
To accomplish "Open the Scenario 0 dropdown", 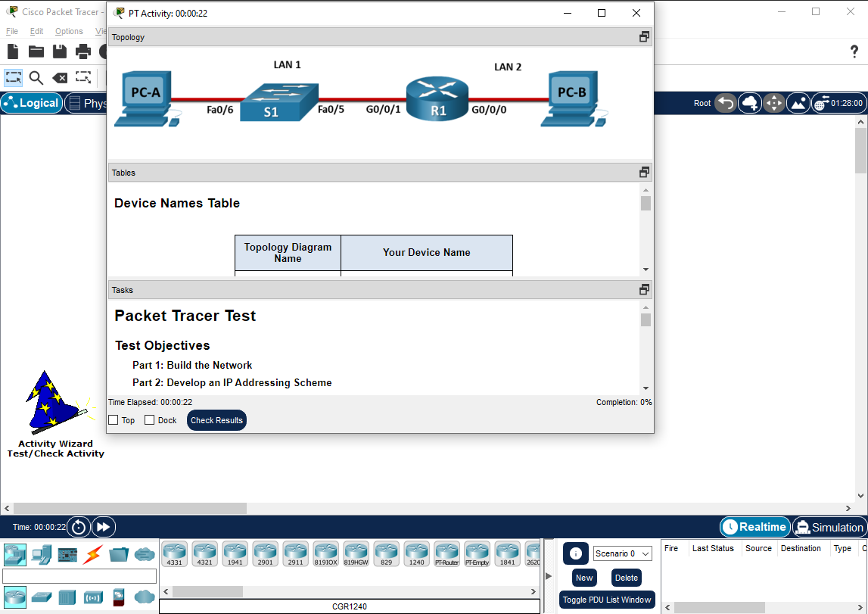I will pos(622,553).
